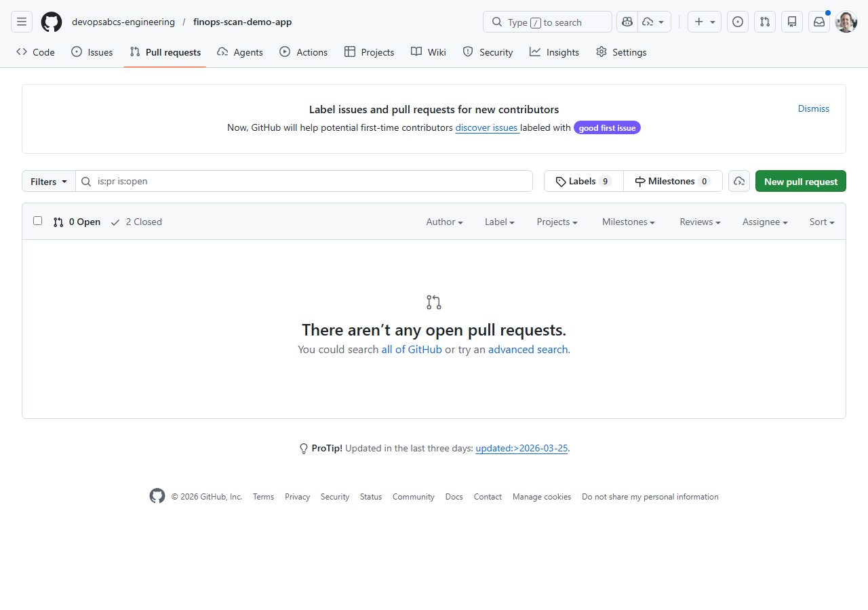Click the New pull request button

tap(800, 181)
